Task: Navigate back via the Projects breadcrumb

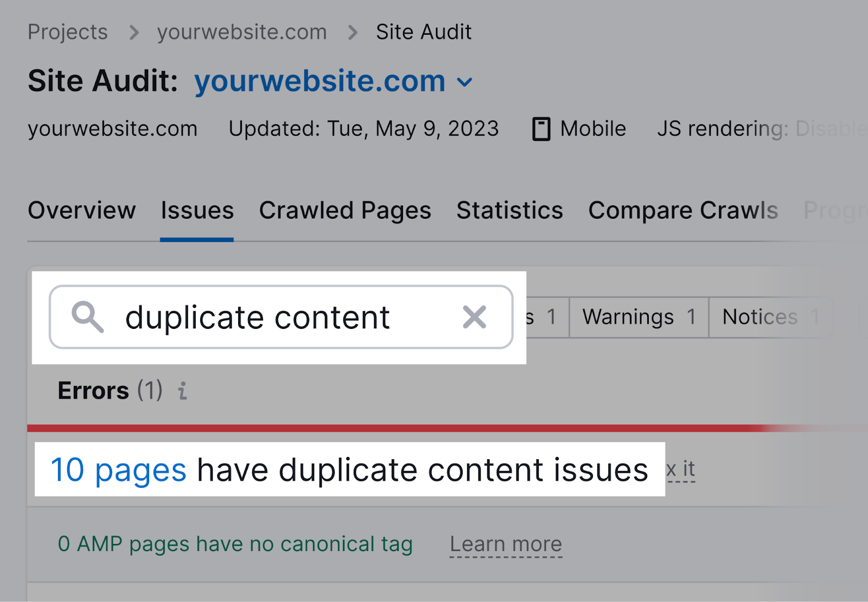Action: [67, 33]
